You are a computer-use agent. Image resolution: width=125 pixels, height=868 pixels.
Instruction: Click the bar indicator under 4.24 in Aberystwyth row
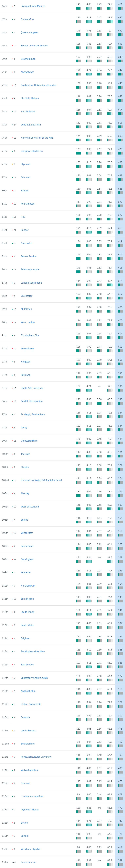pyautogui.click(x=89, y=74)
